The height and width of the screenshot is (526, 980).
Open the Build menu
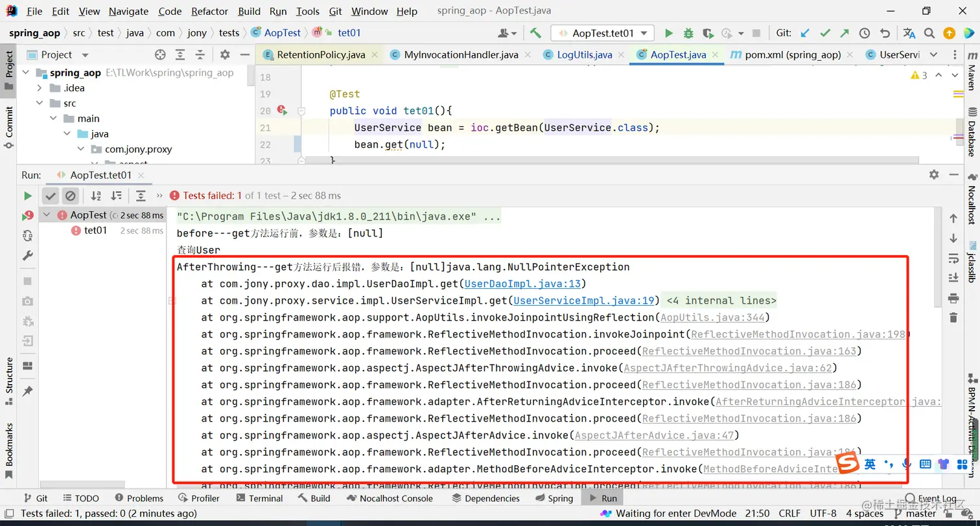pos(250,11)
